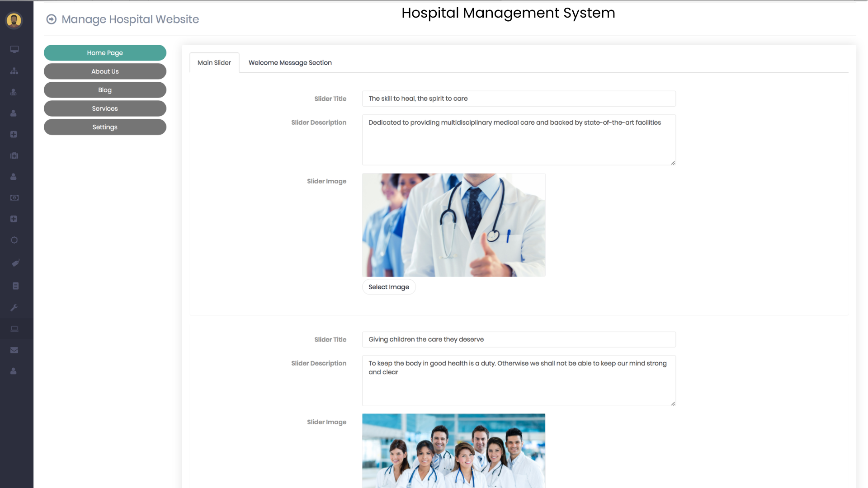Screen dimensions: 868x488
Task: Click Select Image under the first slider image
Action: [x=389, y=287]
